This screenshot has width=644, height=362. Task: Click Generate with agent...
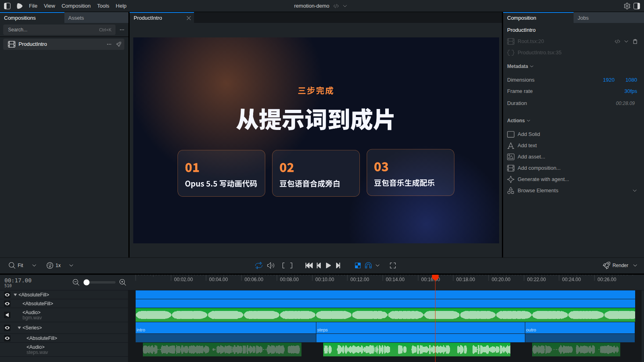tap(538, 179)
